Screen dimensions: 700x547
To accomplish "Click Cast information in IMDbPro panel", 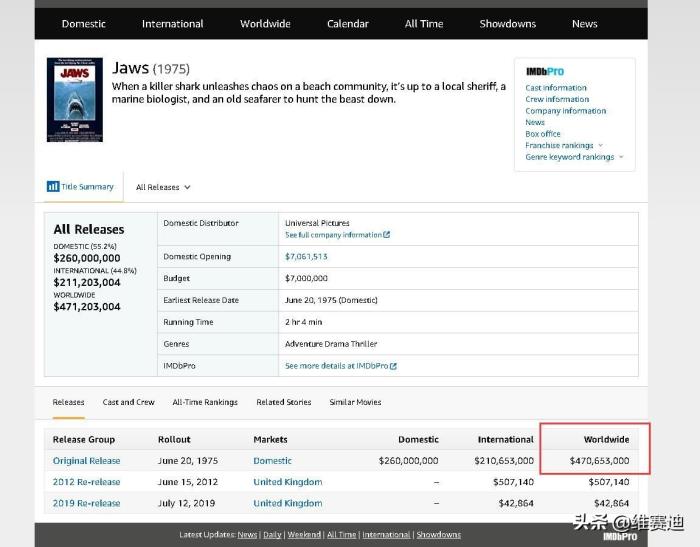I will coord(556,88).
